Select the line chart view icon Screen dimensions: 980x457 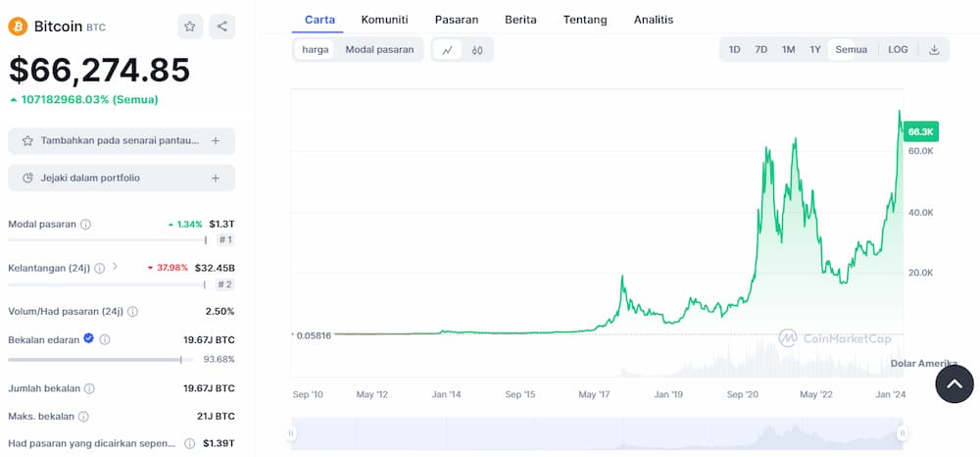coord(448,50)
